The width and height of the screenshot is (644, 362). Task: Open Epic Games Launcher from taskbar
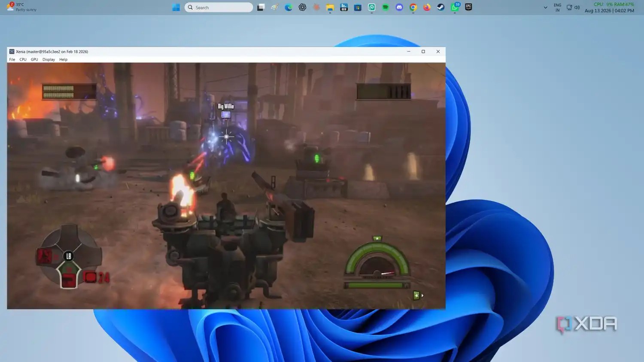[x=468, y=7]
